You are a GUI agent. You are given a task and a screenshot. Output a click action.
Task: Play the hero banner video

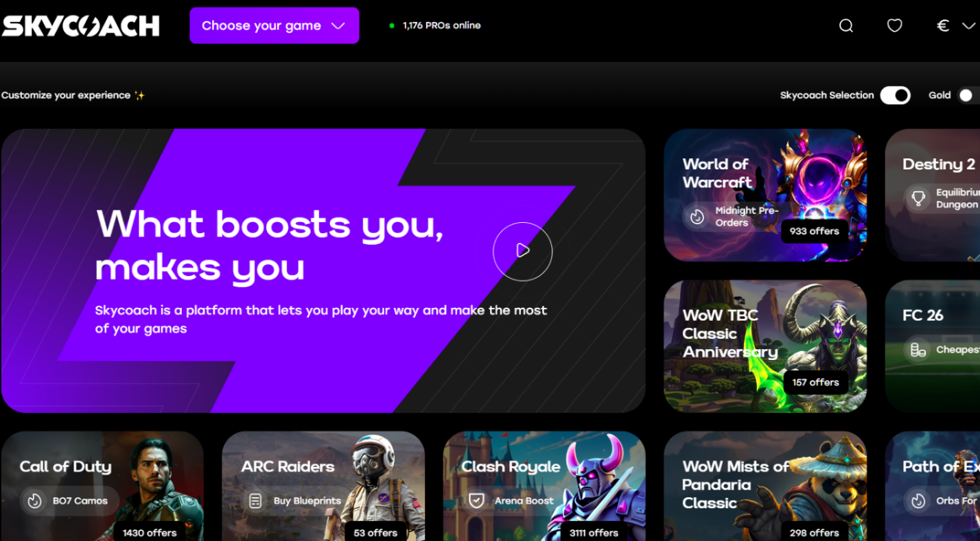pyautogui.click(x=522, y=251)
